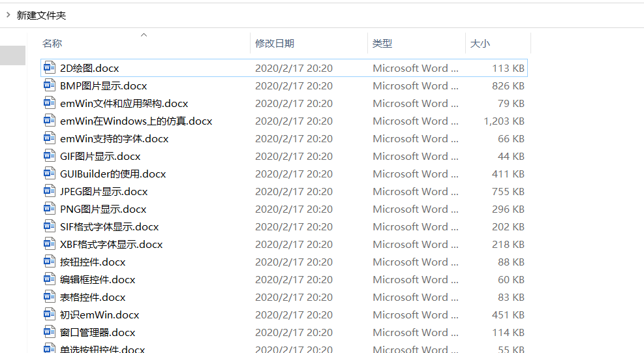Select the file emWin在Windows上的仿真.docx
644x353 pixels.
(x=136, y=121)
